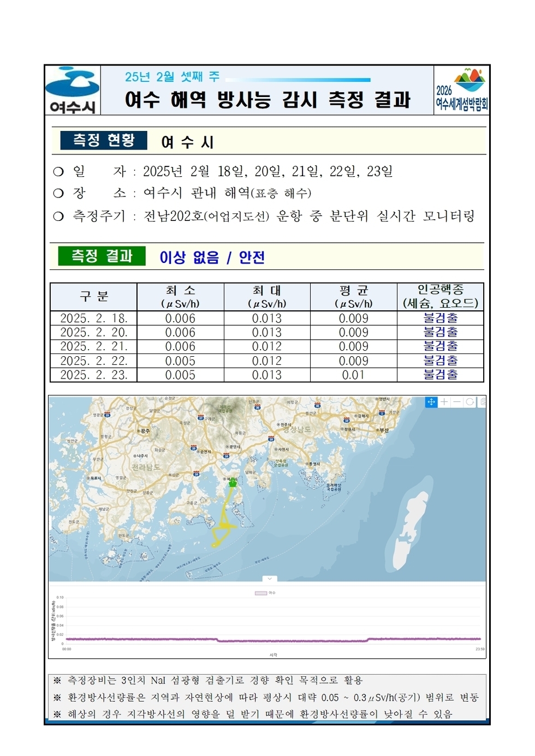Click the 광주 city label on the map

click(x=143, y=431)
